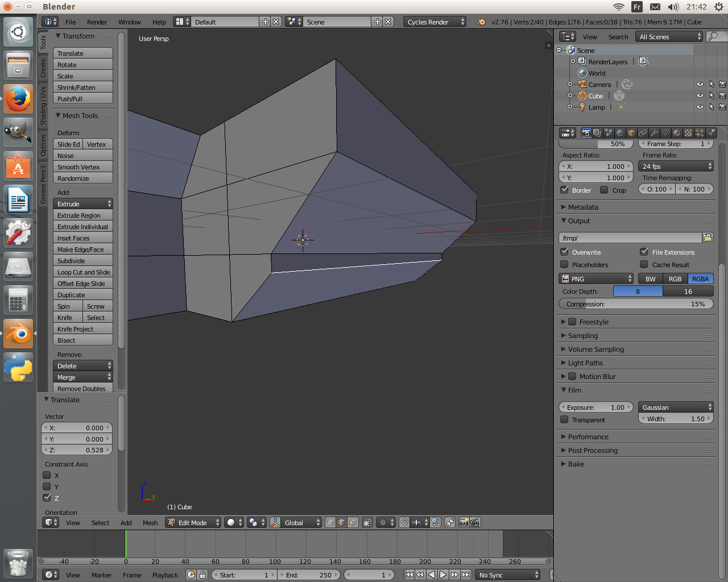This screenshot has height=582, width=728.
Task: Open the Merge dropdown menu
Action: click(83, 377)
